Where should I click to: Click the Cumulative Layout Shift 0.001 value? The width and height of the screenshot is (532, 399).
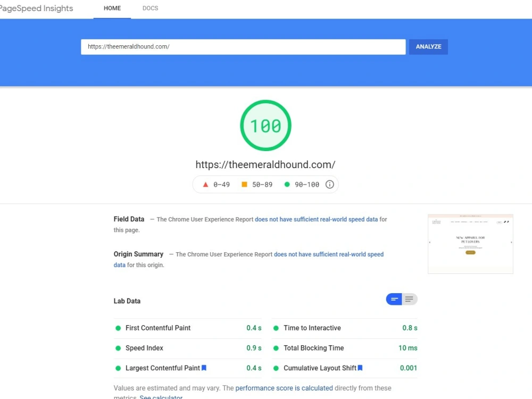[409, 368]
